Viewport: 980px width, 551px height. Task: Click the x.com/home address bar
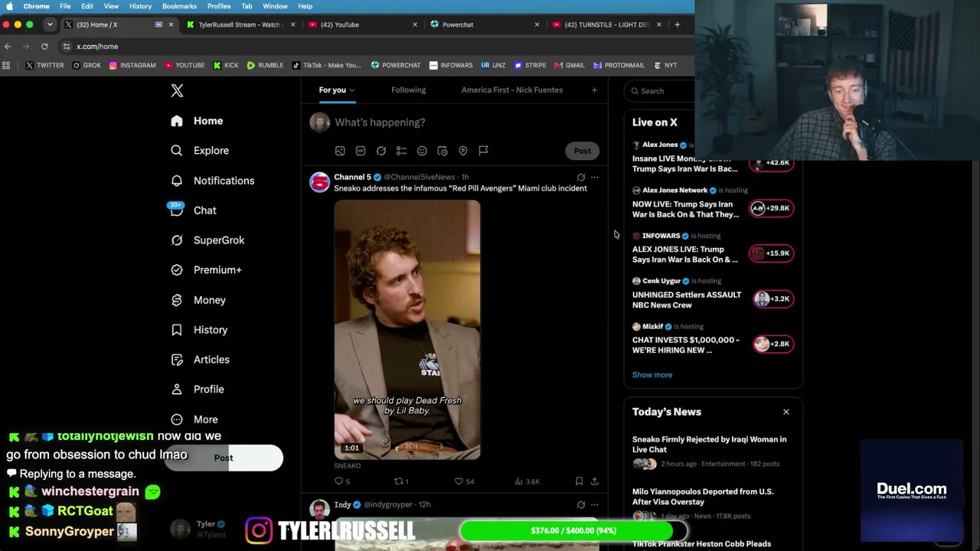point(97,47)
